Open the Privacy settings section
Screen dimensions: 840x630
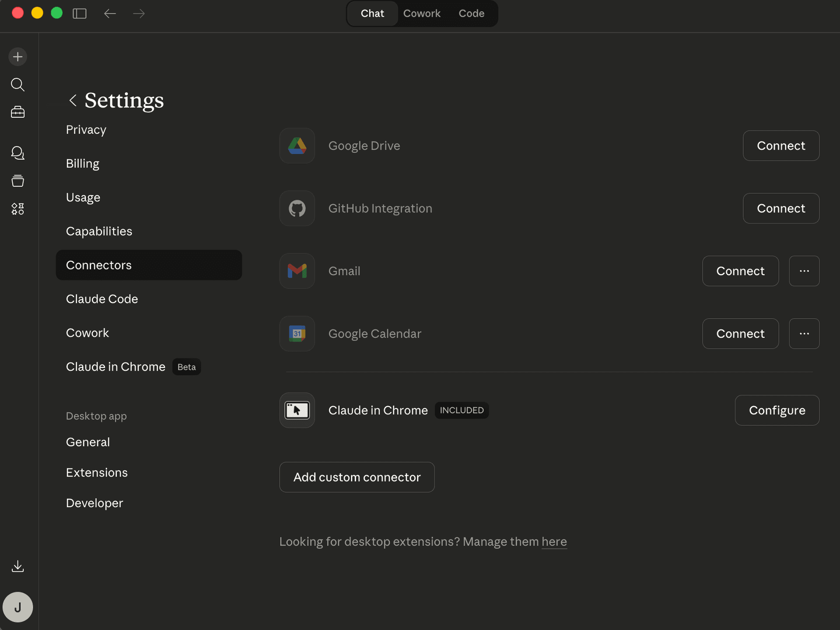tap(86, 129)
